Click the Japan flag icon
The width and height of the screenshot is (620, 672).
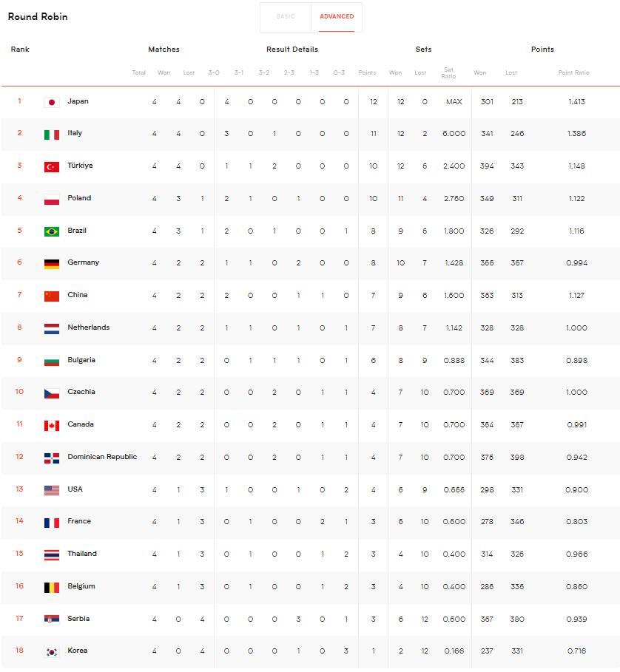coord(52,102)
